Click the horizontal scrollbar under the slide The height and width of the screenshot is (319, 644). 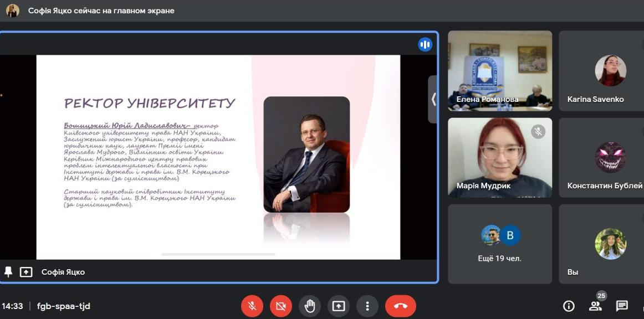tap(218, 254)
